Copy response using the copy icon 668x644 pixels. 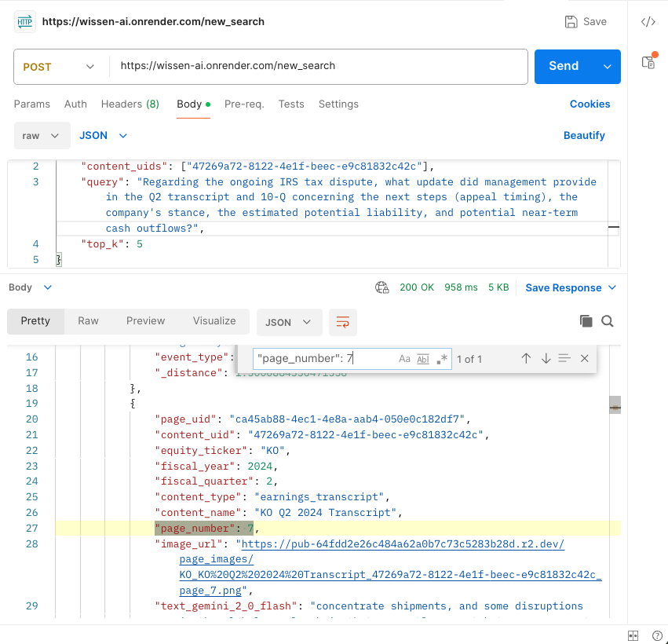click(586, 321)
